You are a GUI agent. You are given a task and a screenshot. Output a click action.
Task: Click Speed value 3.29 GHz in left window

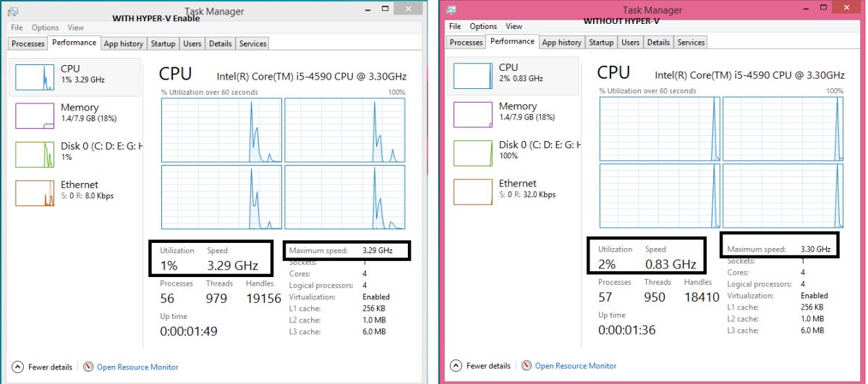(x=233, y=265)
